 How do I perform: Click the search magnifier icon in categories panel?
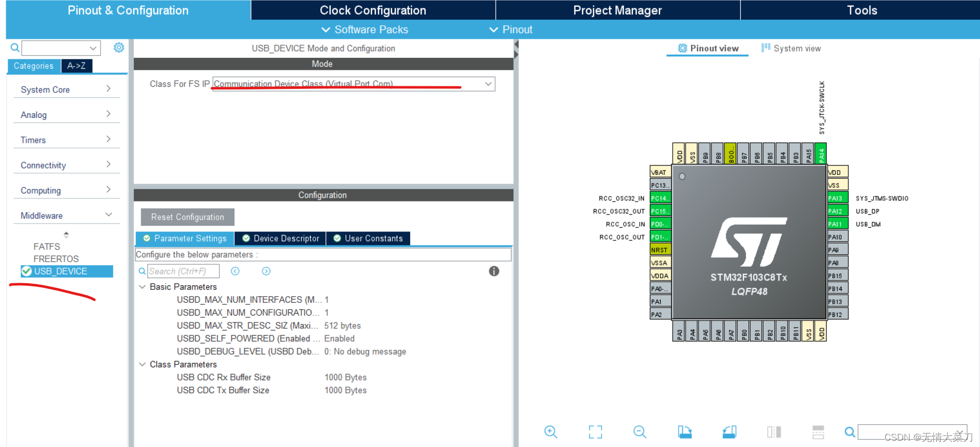coord(15,48)
